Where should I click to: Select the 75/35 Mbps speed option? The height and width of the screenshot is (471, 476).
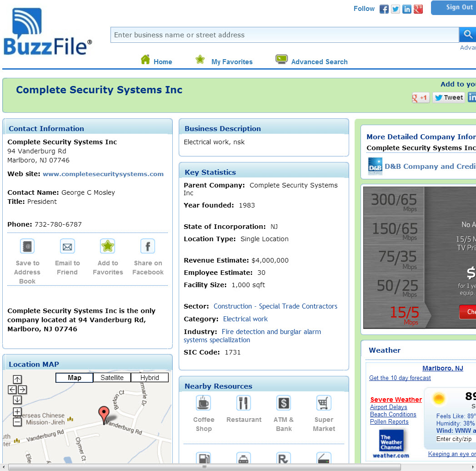[394, 258]
